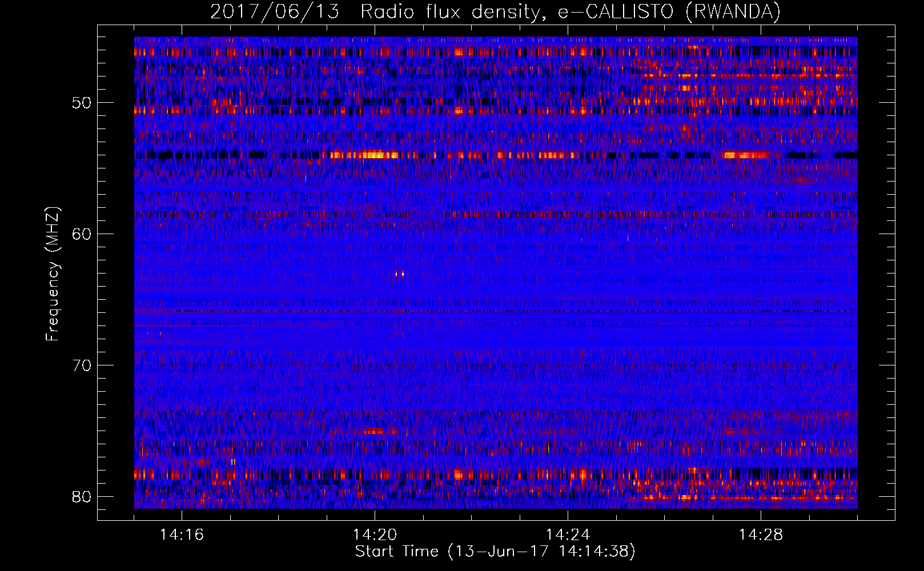Click the plot title 'Radio flux density, e-CALLISTO (RWANDA)'

[571, 11]
